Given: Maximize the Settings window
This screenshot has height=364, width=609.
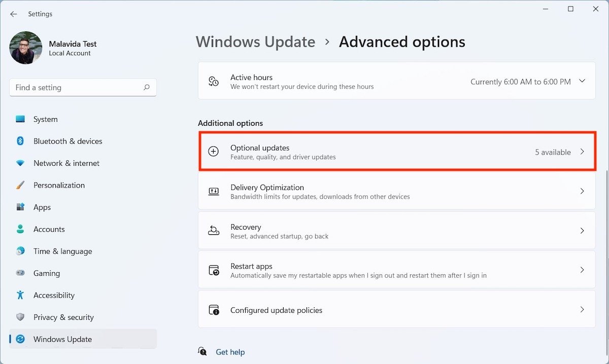Looking at the screenshot, I should pos(571,9).
